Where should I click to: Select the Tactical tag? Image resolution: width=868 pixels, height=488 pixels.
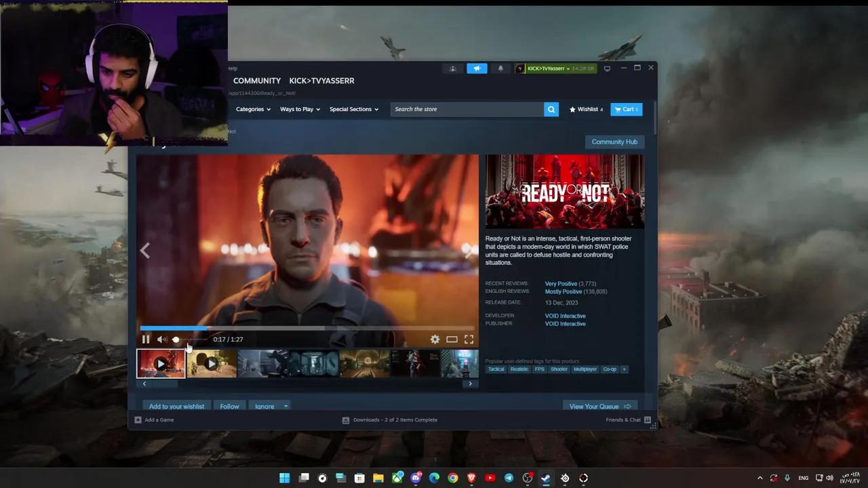(496, 369)
